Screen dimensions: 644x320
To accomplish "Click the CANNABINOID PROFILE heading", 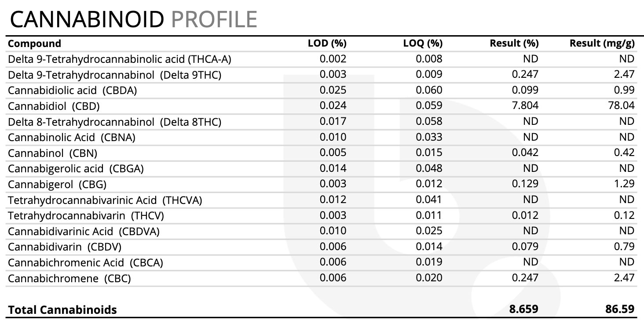I will 132,19.
